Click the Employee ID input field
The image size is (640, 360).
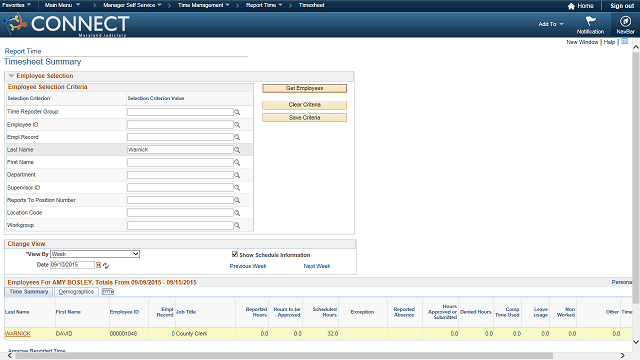180,124
